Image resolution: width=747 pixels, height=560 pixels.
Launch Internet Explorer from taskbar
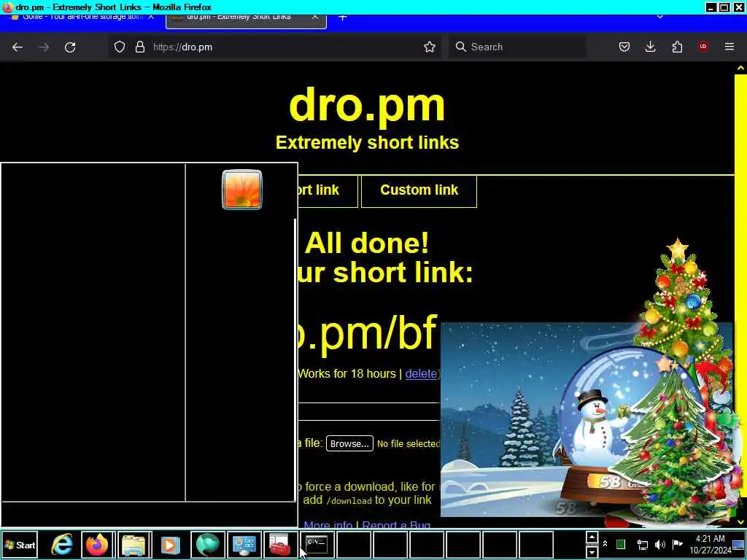[x=62, y=545]
